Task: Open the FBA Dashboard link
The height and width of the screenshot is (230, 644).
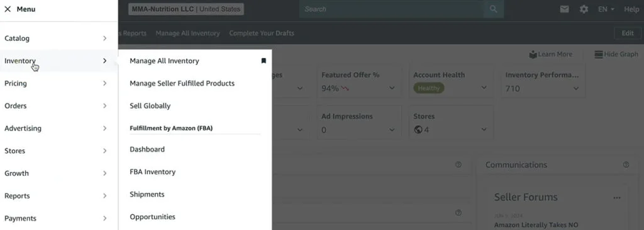Action: click(147, 149)
